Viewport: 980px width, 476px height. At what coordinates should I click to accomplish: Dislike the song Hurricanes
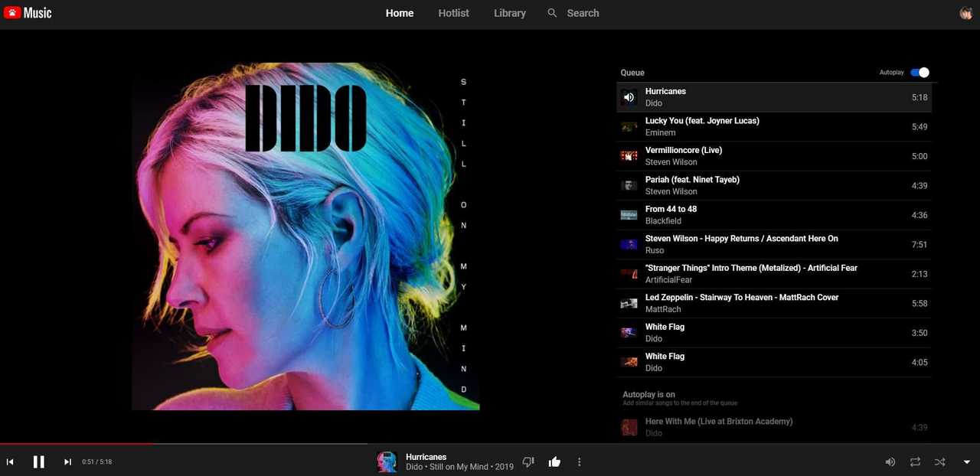[528, 461]
